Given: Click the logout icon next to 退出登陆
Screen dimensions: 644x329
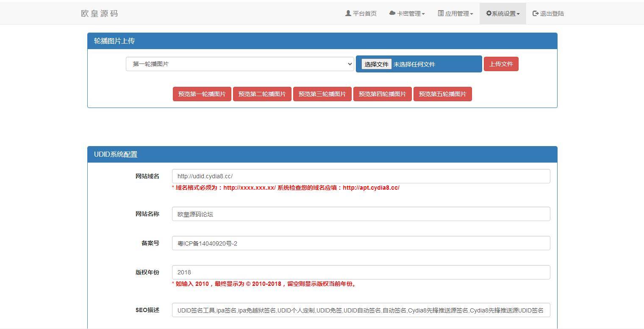Looking at the screenshot, I should pyautogui.click(x=535, y=13).
